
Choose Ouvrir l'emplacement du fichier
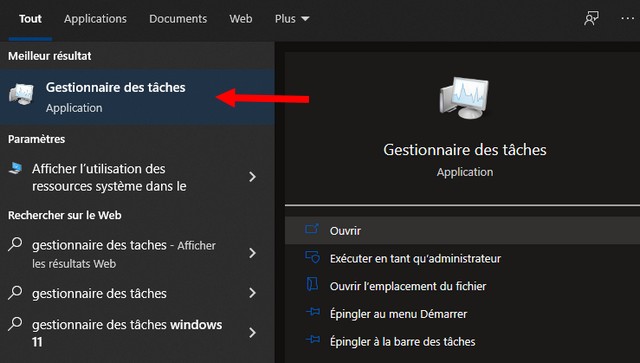click(x=408, y=286)
